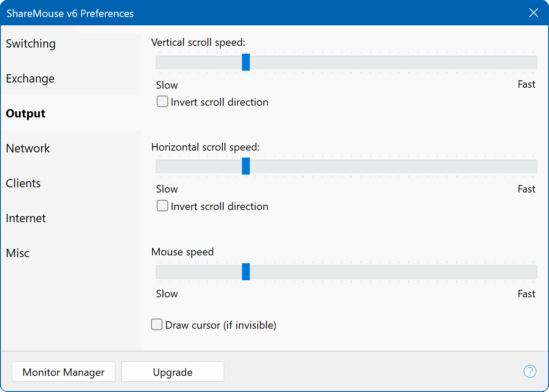The height and width of the screenshot is (392, 549).
Task: Click the Fast label under Vertical scroll speed
Action: (526, 84)
